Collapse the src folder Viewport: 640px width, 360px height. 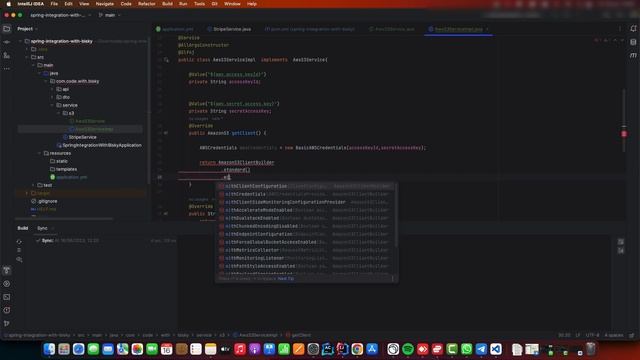27,57
